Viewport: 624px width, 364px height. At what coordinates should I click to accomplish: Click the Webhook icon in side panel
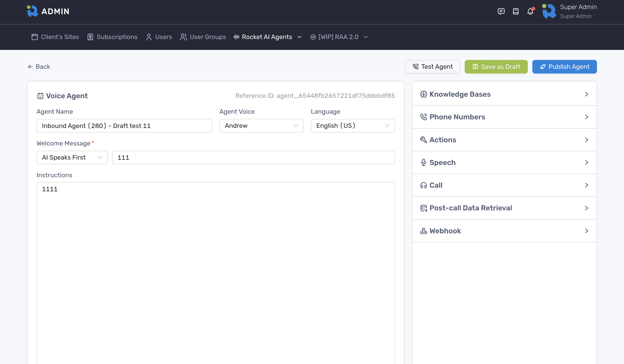423,231
